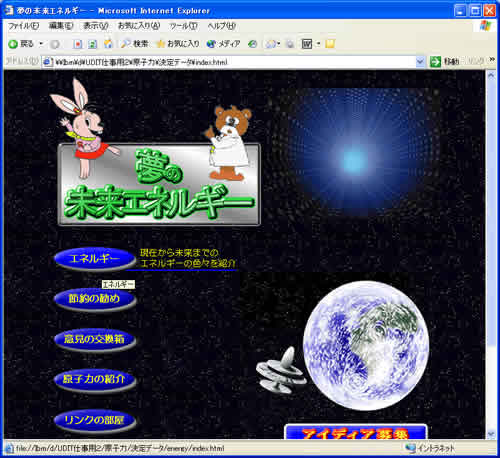Image resolution: width=500 pixels, height=458 pixels.
Task: Open the Media (メディア) toolbar button
Action: [223, 44]
